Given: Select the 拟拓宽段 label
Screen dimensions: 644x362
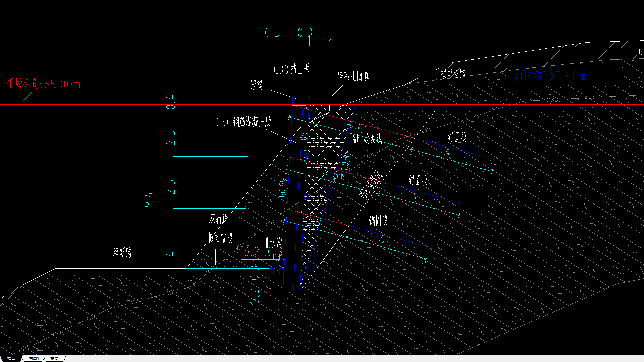Looking at the screenshot, I should pyautogui.click(x=220, y=238).
